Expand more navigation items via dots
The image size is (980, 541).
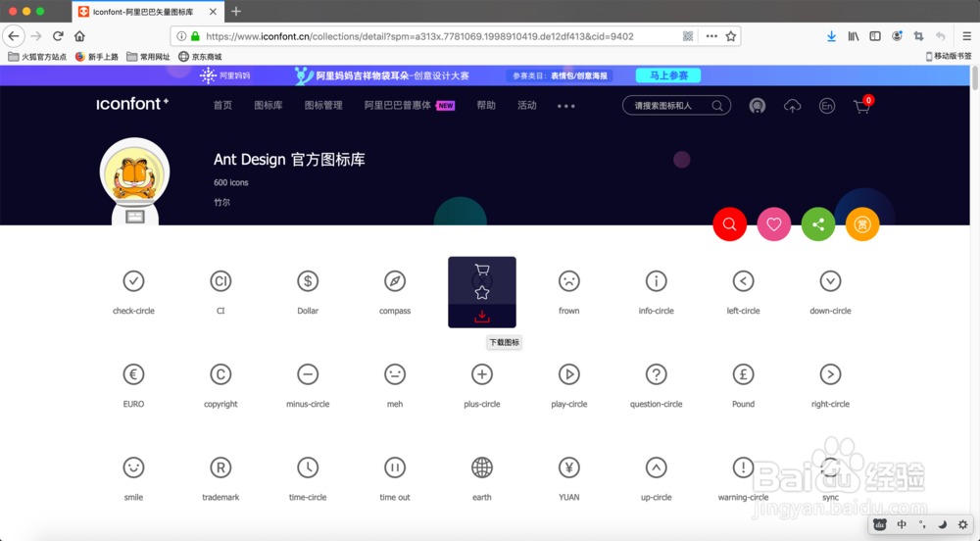[566, 106]
